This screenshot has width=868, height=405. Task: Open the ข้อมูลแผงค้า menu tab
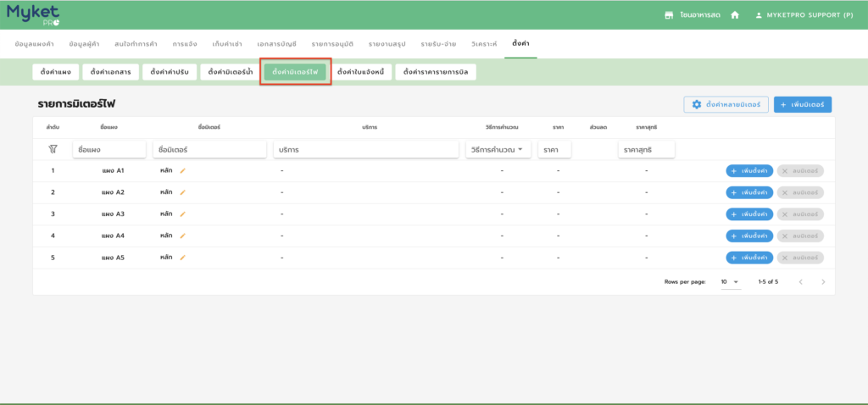[x=34, y=44]
